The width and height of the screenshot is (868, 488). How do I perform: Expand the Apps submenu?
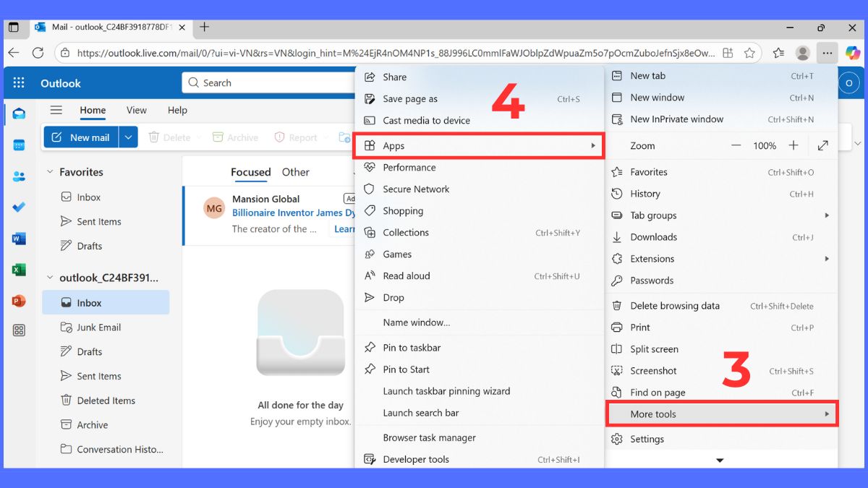coord(479,145)
